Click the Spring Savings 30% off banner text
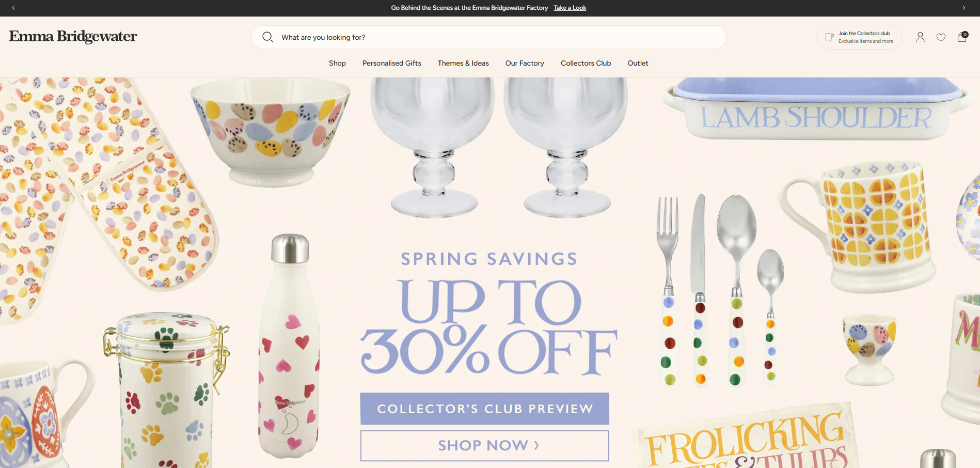This screenshot has height=468, width=980. click(488, 314)
